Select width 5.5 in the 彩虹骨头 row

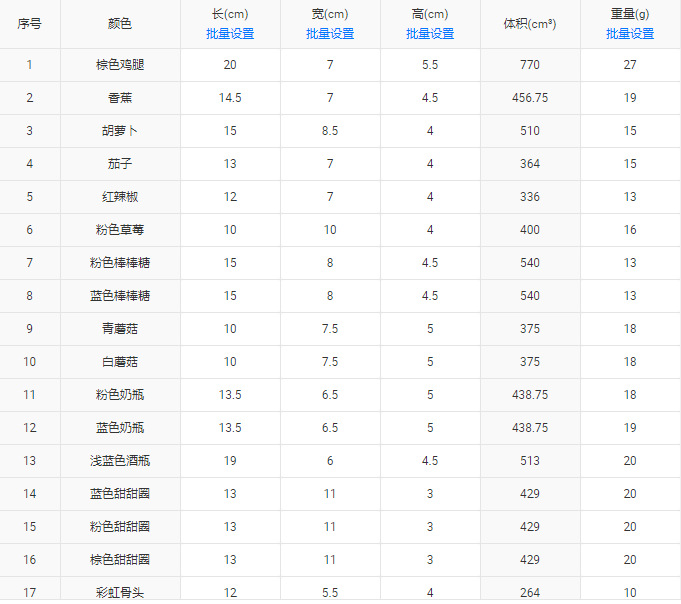point(330,593)
